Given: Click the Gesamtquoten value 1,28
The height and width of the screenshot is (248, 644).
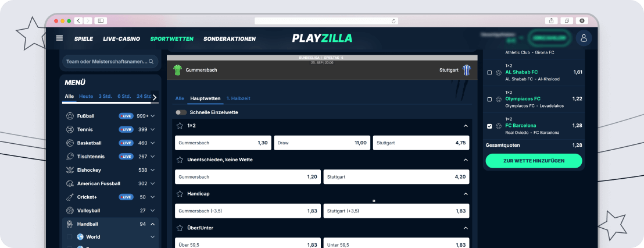Looking at the screenshot, I should tap(577, 145).
